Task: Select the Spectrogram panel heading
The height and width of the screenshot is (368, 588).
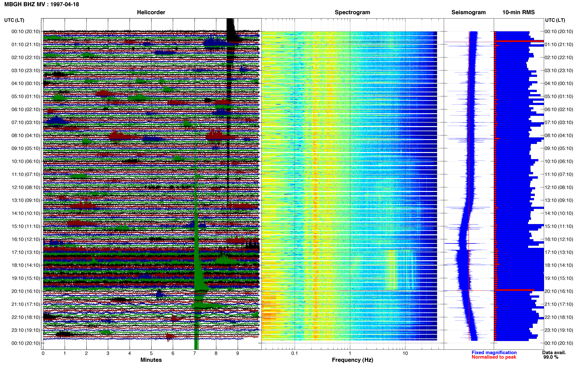Action: click(352, 12)
